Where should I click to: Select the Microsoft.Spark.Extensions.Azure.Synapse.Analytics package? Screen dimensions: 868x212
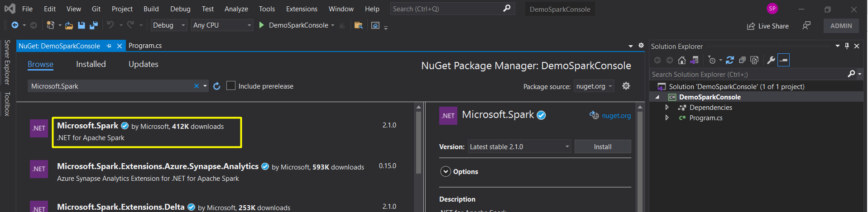(x=215, y=172)
